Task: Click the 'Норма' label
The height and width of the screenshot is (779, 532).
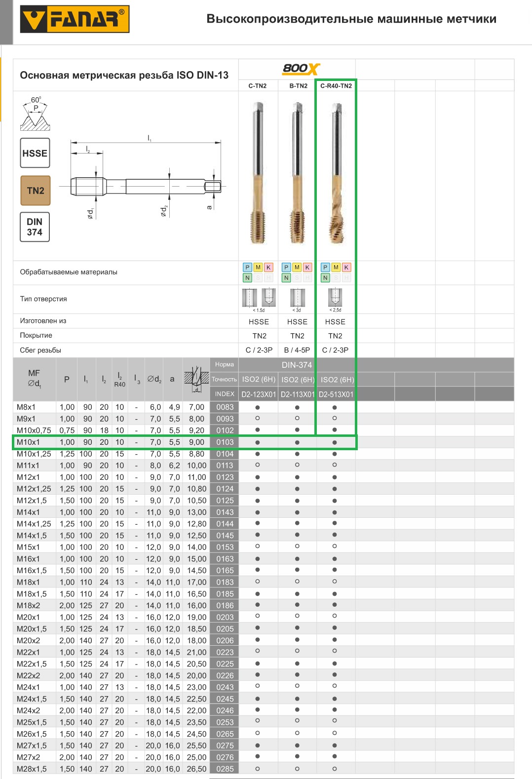Action: coord(225,364)
